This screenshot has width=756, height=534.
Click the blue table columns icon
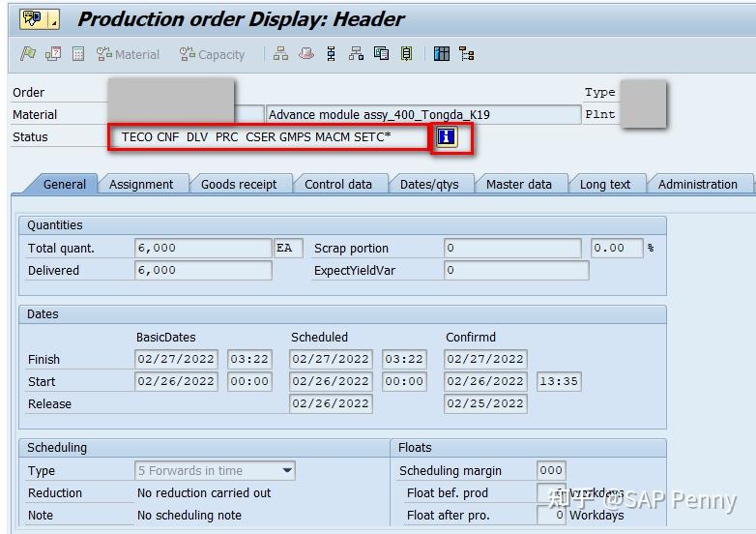click(x=441, y=53)
